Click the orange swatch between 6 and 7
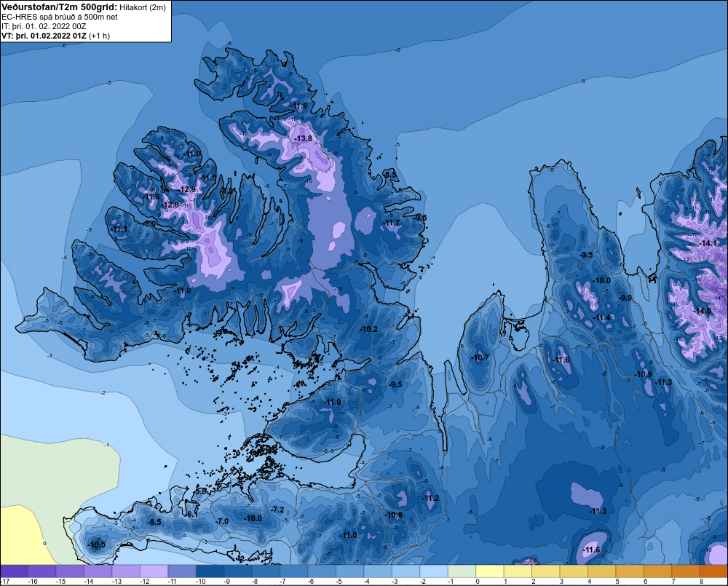This screenshot has height=586, width=728. click(x=658, y=571)
